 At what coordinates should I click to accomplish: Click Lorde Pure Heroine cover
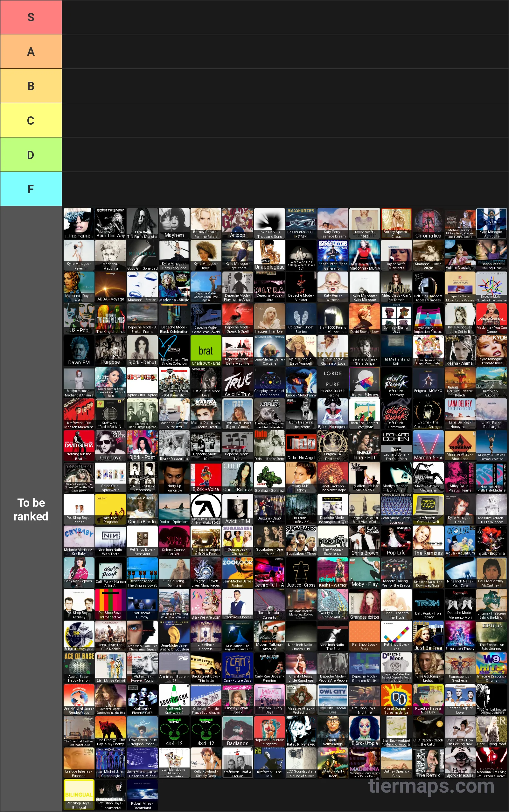(x=333, y=382)
